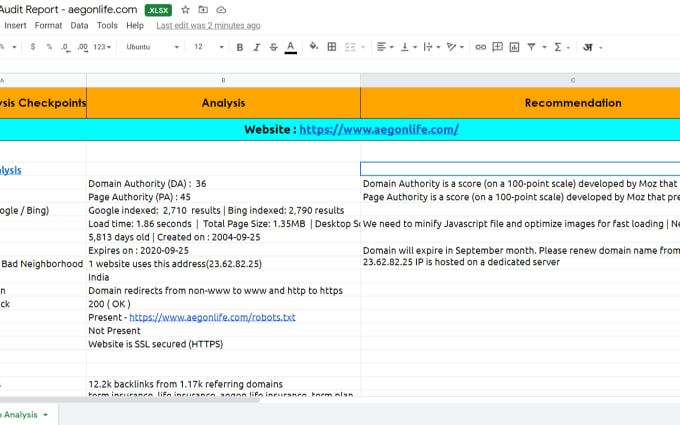Image resolution: width=680 pixels, height=425 pixels.
Task: Toggle bold formatting
Action: (239, 47)
